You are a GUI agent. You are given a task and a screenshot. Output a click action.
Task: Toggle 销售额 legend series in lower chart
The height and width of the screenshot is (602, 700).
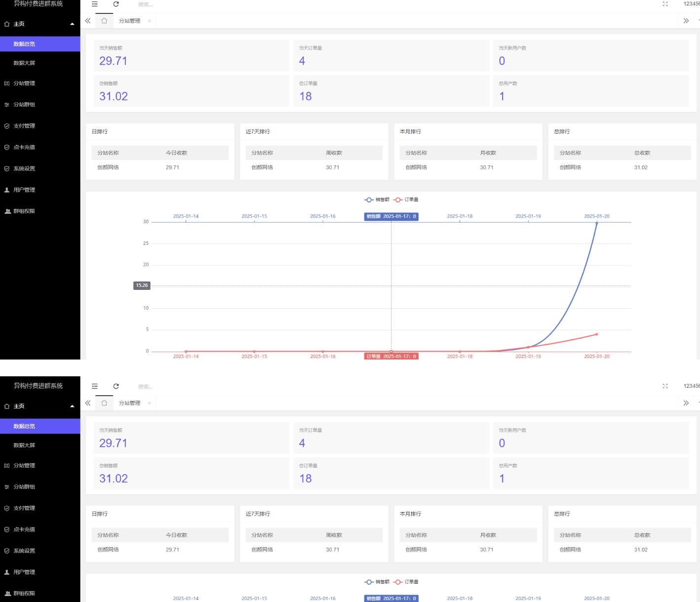(377, 582)
